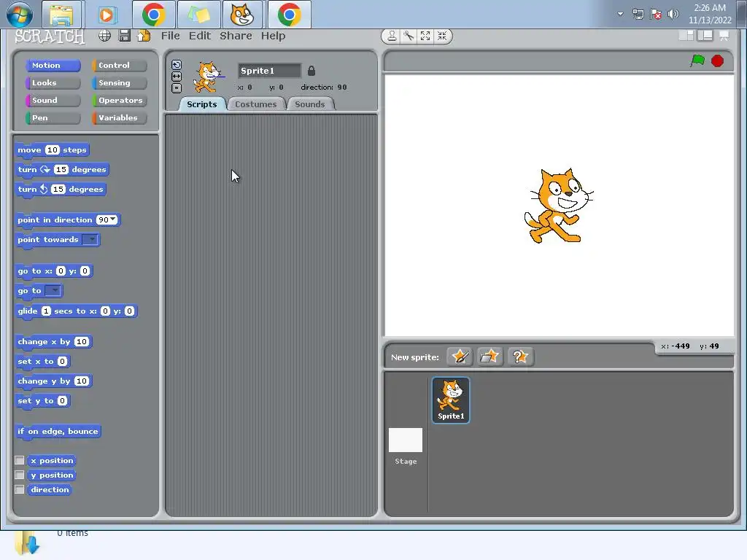
Task: Set rotation style to can rotate
Action: point(177,65)
